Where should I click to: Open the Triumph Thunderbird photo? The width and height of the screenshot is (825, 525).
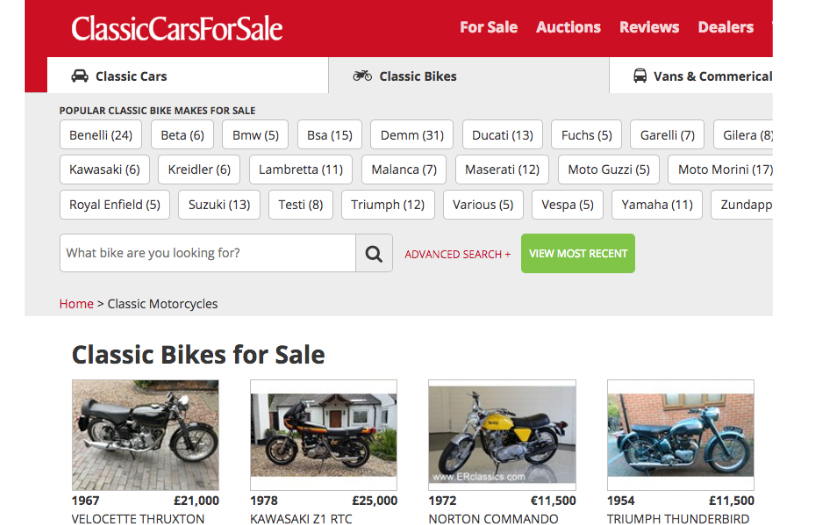click(680, 435)
